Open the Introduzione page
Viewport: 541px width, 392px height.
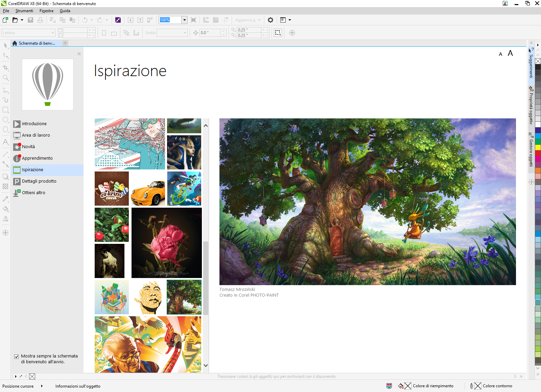[x=34, y=124]
